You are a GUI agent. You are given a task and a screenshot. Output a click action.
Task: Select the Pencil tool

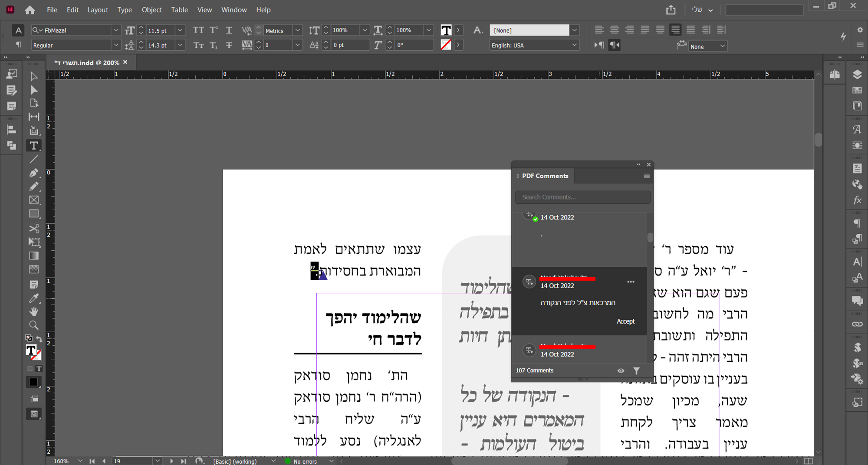click(x=34, y=187)
